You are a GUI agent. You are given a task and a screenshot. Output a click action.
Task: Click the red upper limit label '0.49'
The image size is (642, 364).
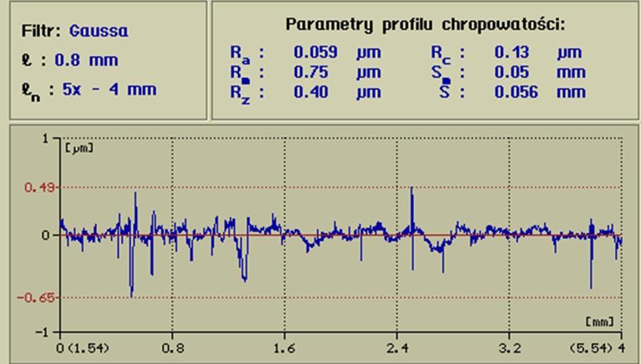[x=39, y=188]
